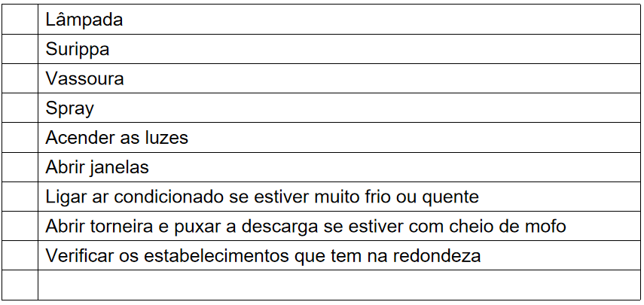This screenshot has width=644, height=305.
Task: Place cursor in the Vassoura text
Action: pyautogui.click(x=84, y=79)
